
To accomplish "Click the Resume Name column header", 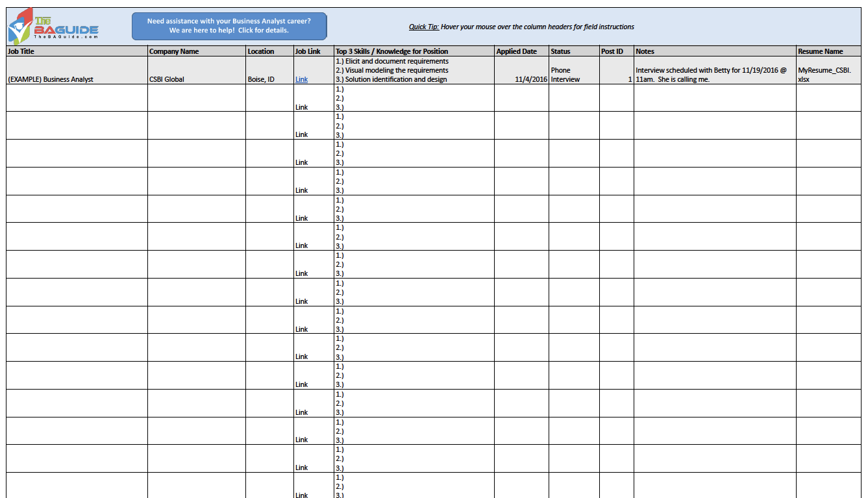I will 828,51.
